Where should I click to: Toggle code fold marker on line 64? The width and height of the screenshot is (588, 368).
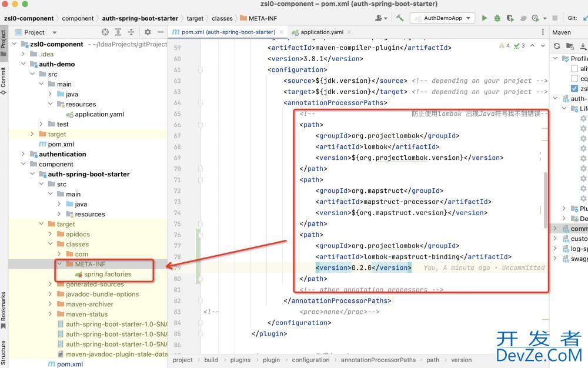click(201, 103)
